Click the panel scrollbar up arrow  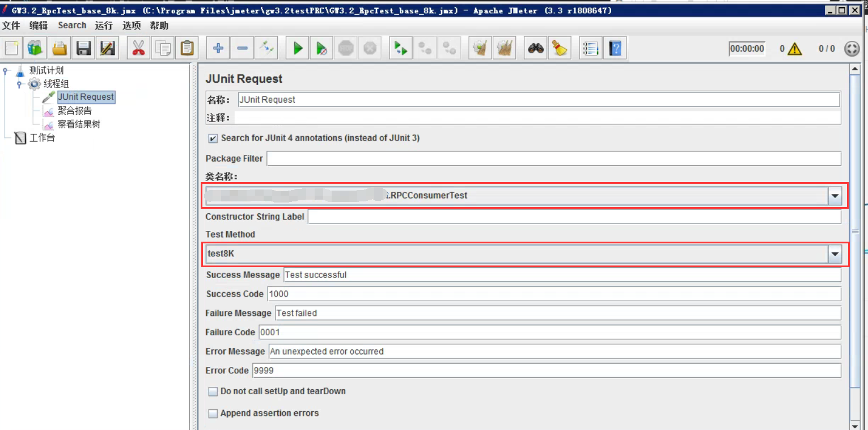[855, 69]
